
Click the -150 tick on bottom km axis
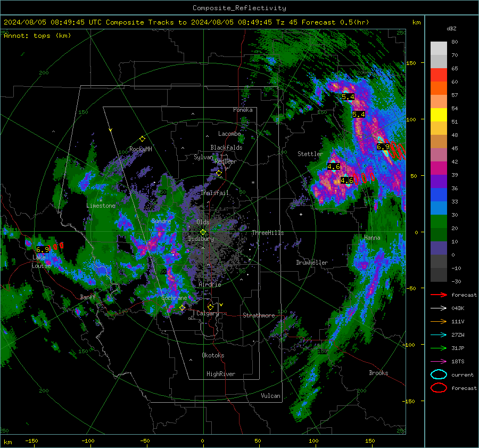click(x=32, y=441)
